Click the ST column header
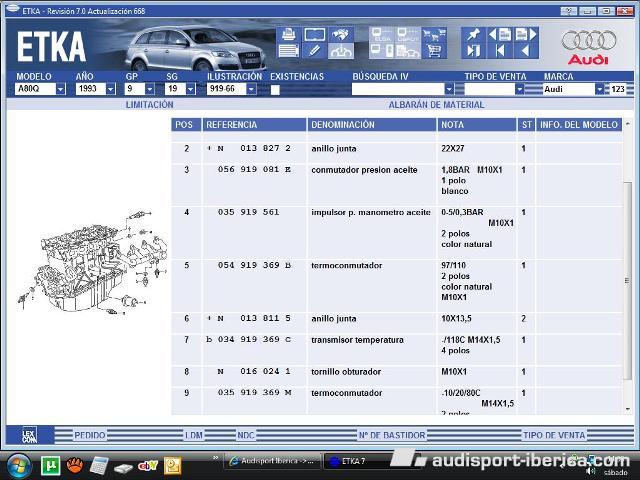This screenshot has height=480, width=640. click(526, 125)
